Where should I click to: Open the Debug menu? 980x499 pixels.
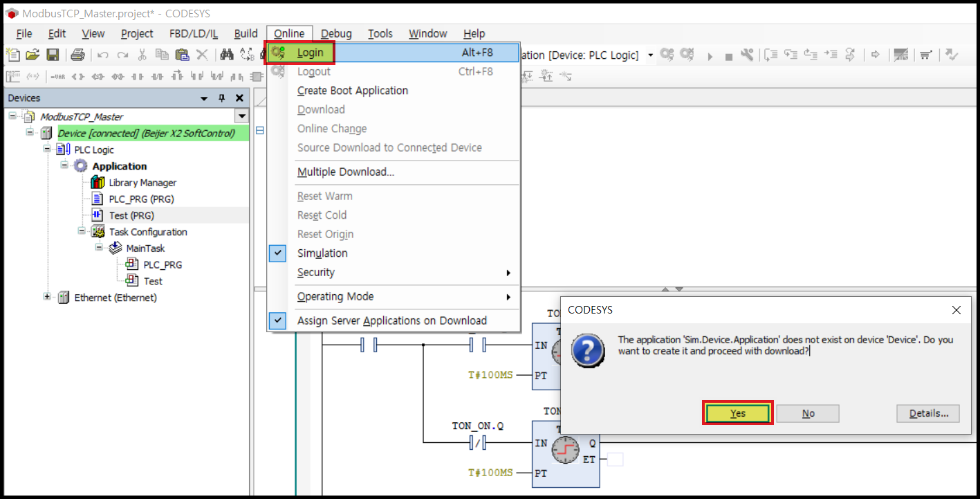[x=336, y=33]
